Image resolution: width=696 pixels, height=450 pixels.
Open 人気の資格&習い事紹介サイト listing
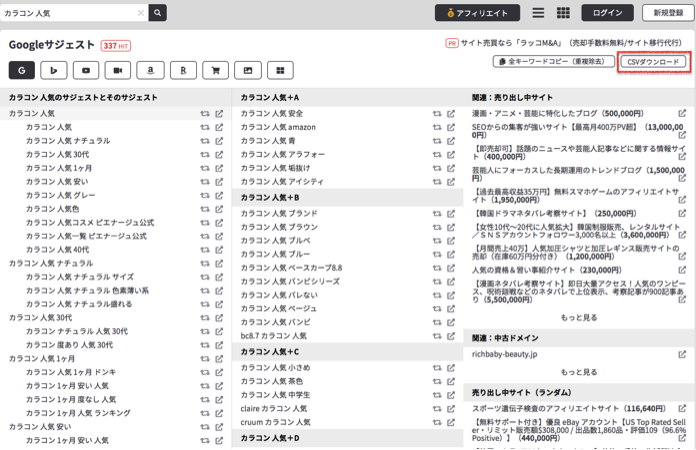(x=547, y=270)
